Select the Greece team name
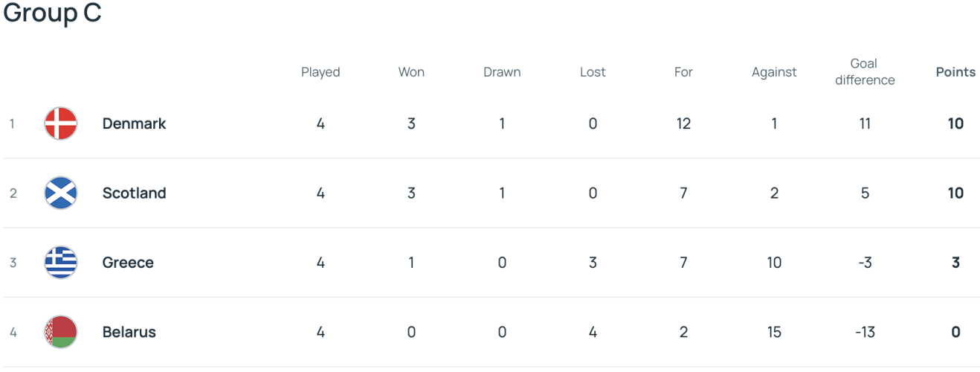This screenshot has width=980, height=372. click(x=128, y=263)
